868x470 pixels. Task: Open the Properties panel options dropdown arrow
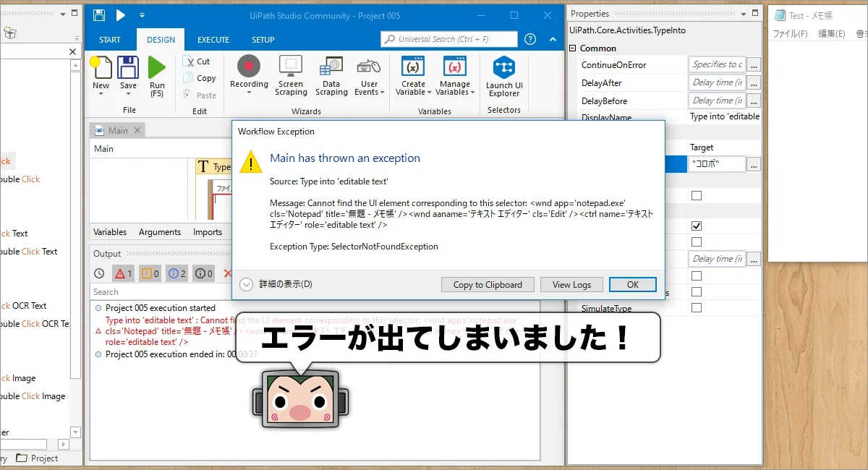point(743,14)
